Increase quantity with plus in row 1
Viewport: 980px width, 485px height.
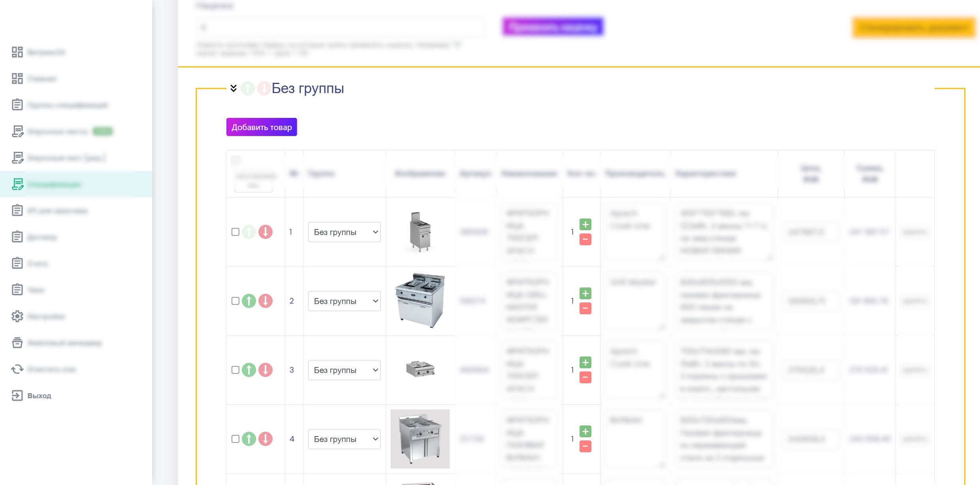[x=585, y=224]
